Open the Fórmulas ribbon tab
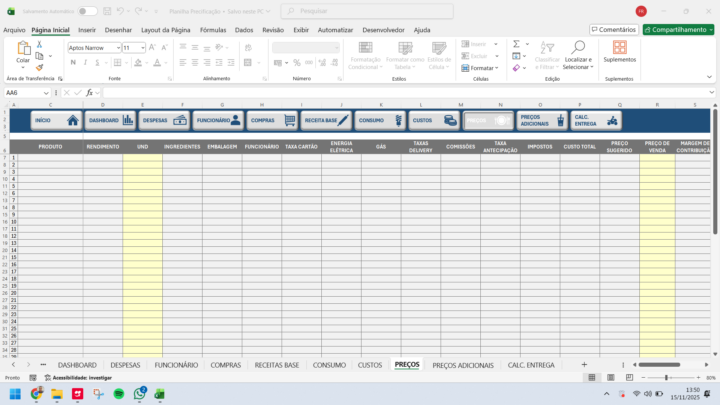Screen dimensions: 720x405 pos(212,30)
